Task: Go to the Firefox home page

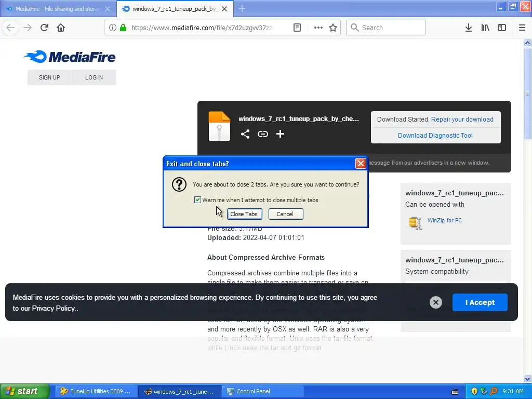Action: click(61, 28)
